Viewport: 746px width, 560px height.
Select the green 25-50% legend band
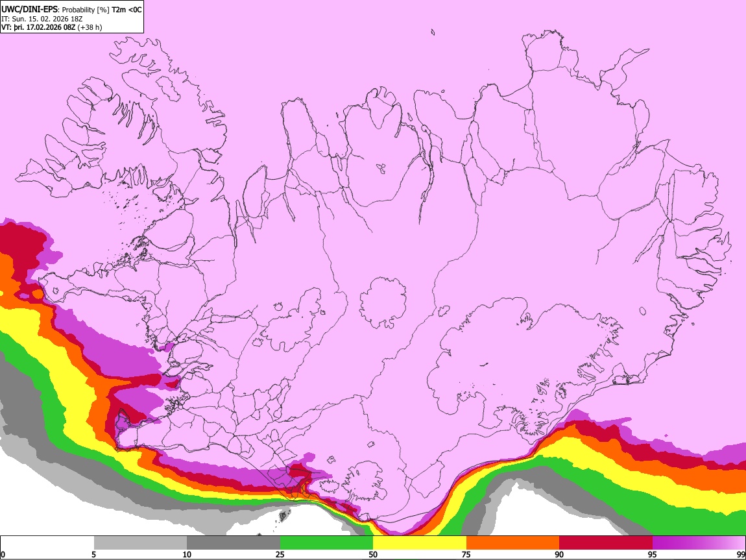(326, 543)
